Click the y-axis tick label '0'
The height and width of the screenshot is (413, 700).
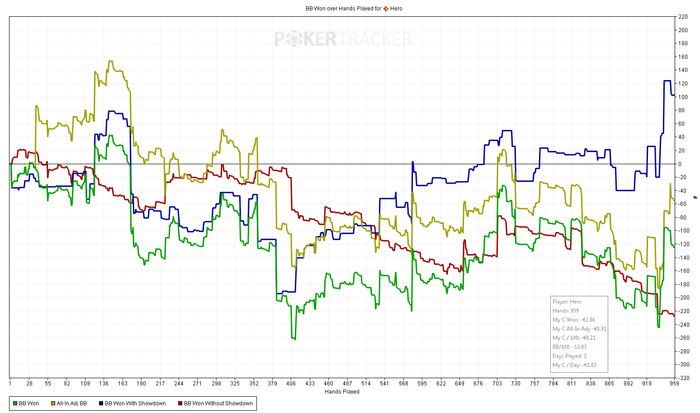[x=680, y=164]
